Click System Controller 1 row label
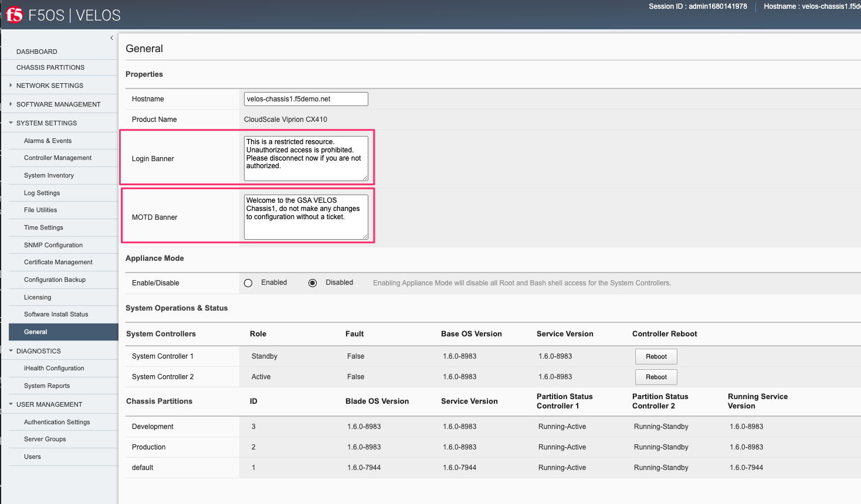 point(162,356)
